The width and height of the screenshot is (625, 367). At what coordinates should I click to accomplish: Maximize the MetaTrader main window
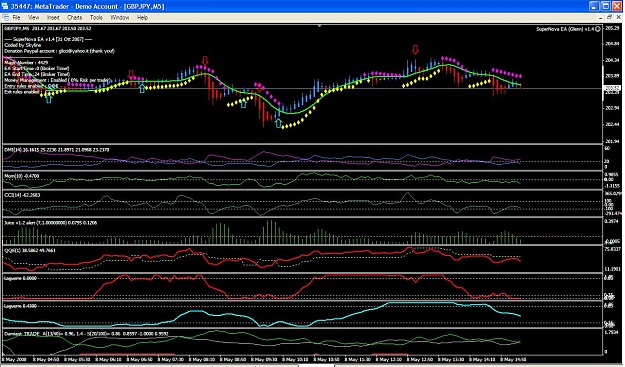coord(606,6)
